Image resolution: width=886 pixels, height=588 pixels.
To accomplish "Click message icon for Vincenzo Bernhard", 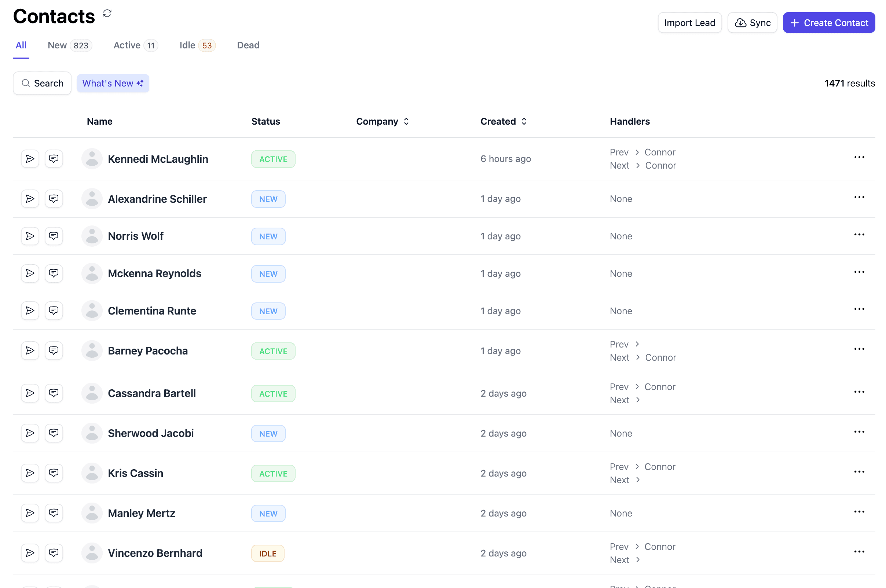I will (54, 553).
